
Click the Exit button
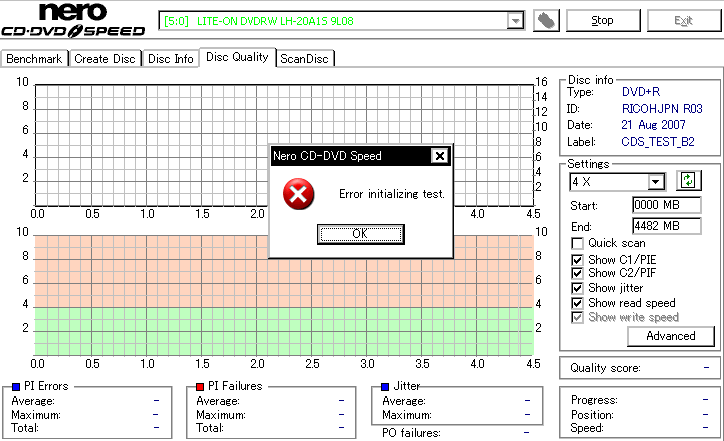(x=683, y=21)
